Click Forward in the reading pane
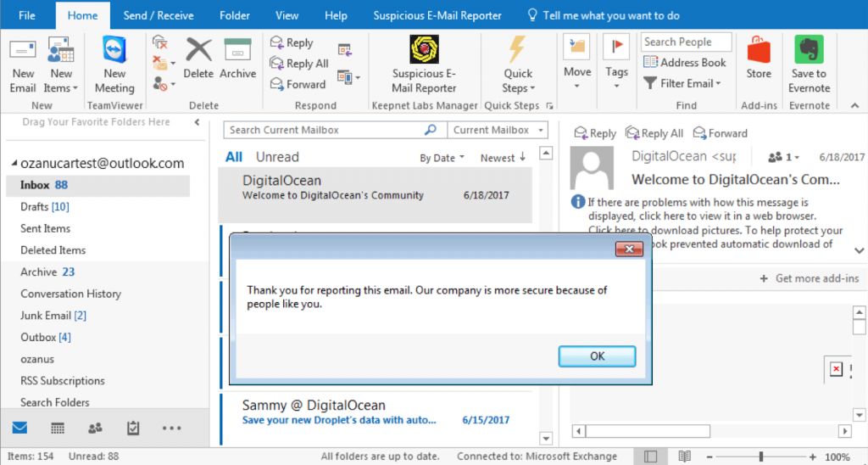The height and width of the screenshot is (465, 868). pyautogui.click(x=721, y=133)
